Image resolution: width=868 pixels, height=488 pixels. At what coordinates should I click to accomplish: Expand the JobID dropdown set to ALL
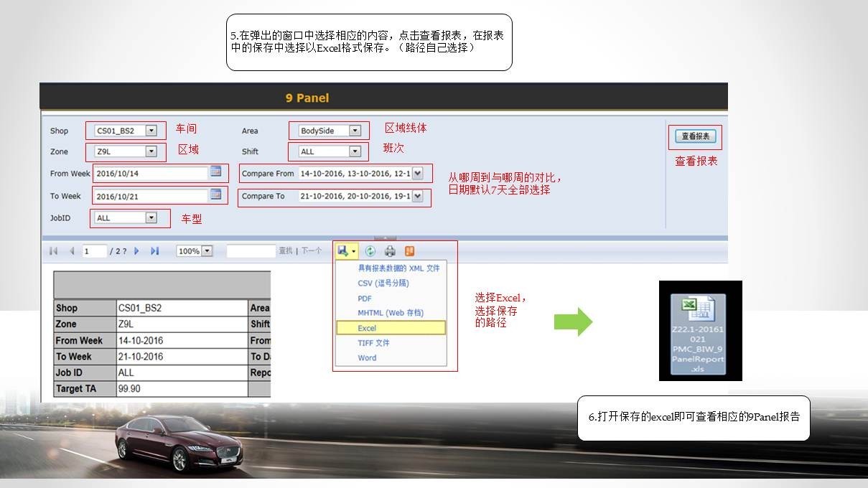click(x=151, y=217)
